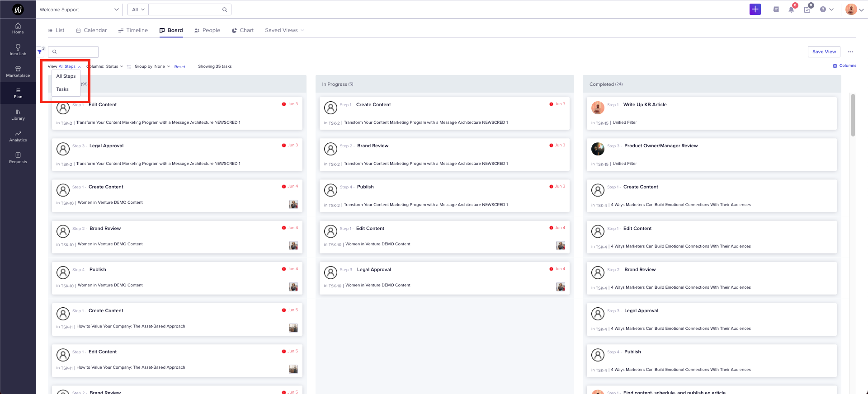Switch to the Chart tab
This screenshot has width=868, height=394.
pyautogui.click(x=243, y=30)
